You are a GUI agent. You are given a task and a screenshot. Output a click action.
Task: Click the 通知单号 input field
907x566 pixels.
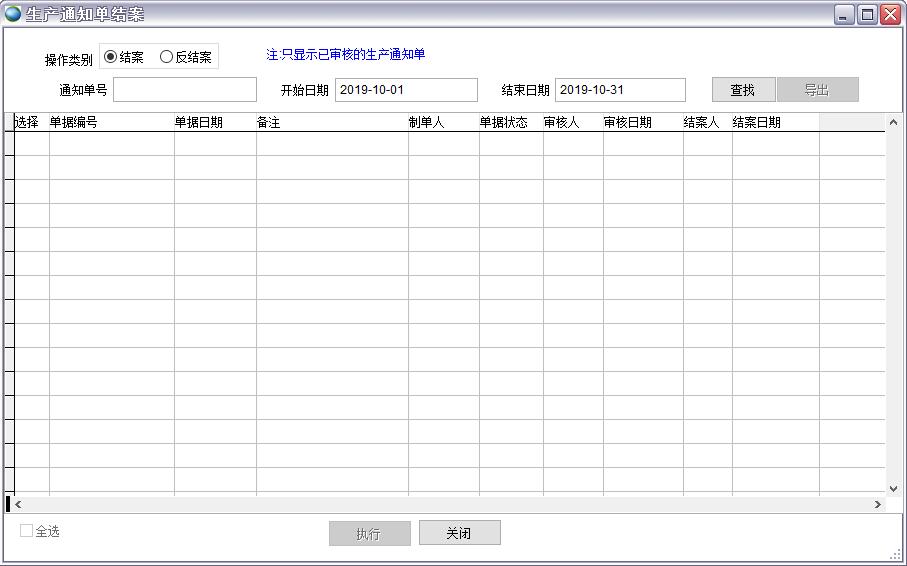tap(185, 90)
